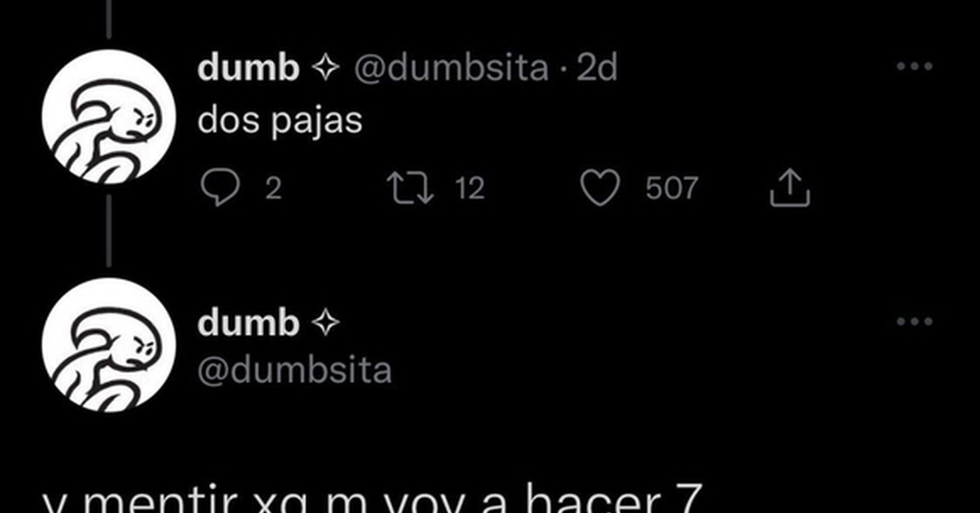Click the reply count "2"
This screenshot has width=980, height=513.
[274, 189]
